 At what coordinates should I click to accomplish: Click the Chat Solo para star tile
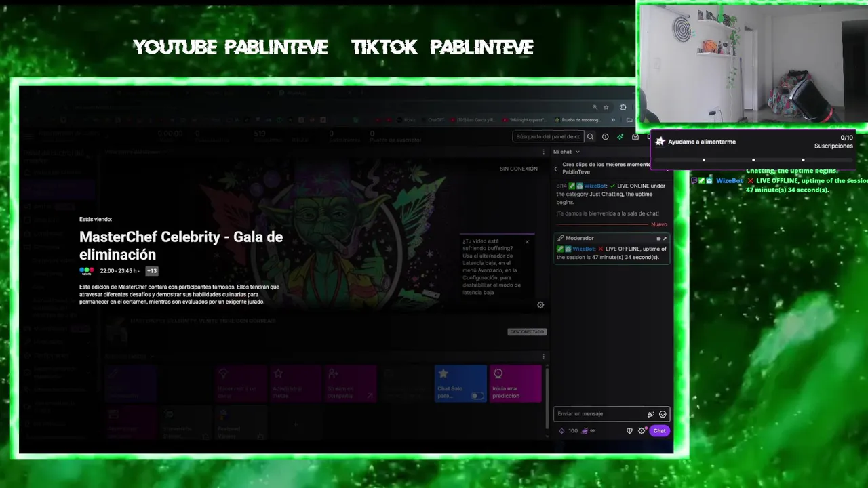460,384
